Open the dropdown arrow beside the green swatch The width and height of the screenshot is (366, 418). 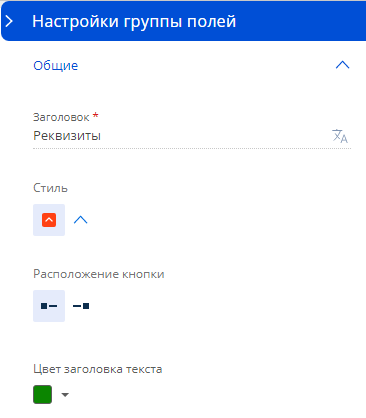pyautogui.click(x=65, y=395)
